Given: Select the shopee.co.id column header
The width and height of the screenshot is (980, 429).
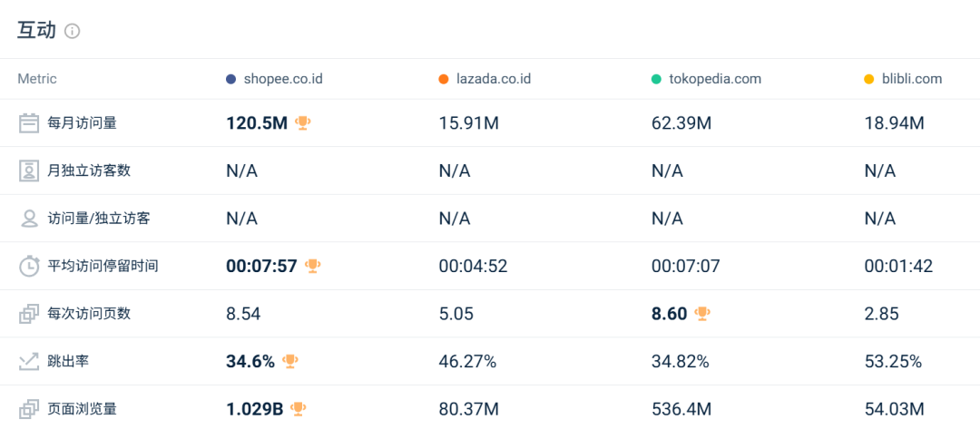Looking at the screenshot, I should pyautogui.click(x=283, y=79).
